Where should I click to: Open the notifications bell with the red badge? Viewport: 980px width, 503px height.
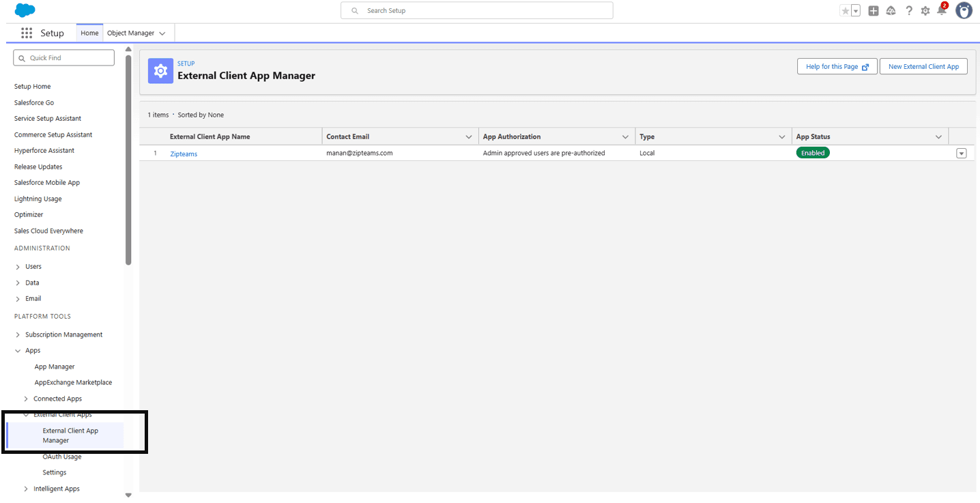coord(941,10)
